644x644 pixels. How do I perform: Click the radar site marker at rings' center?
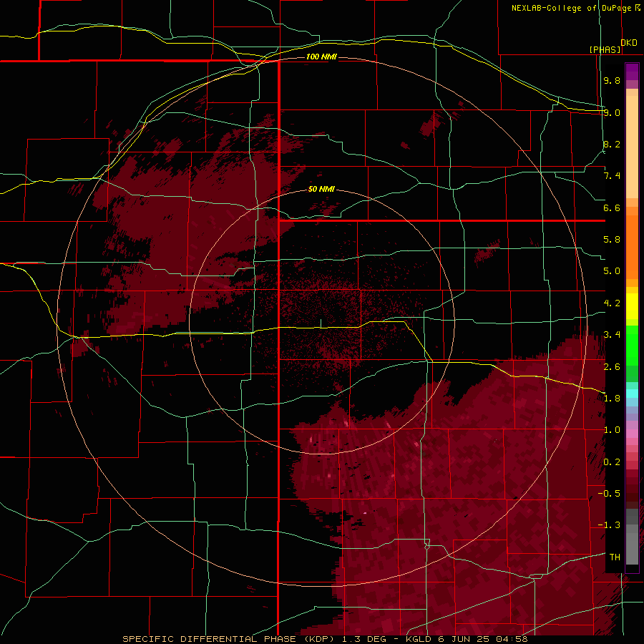[321, 323]
